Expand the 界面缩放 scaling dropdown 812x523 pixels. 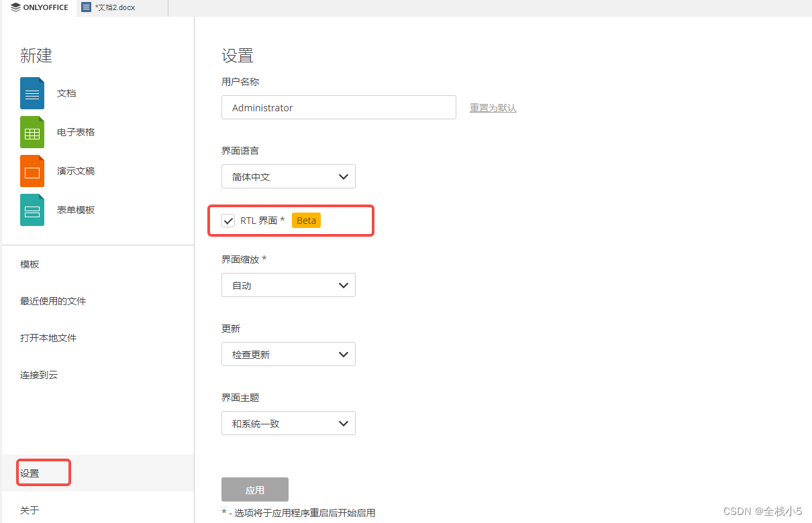289,285
